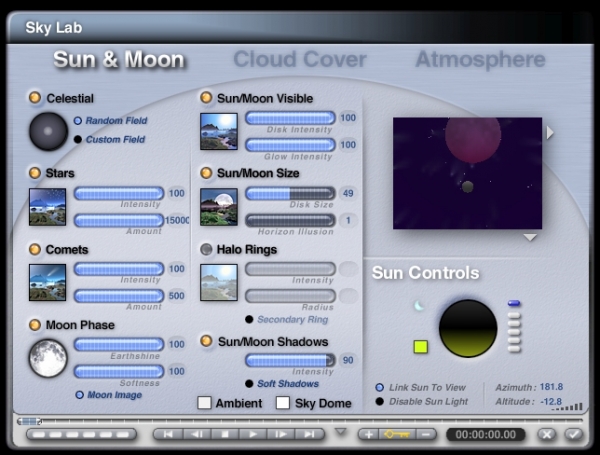Click the Halo Rings thumbnail
This screenshot has width=600, height=455.
click(x=219, y=282)
